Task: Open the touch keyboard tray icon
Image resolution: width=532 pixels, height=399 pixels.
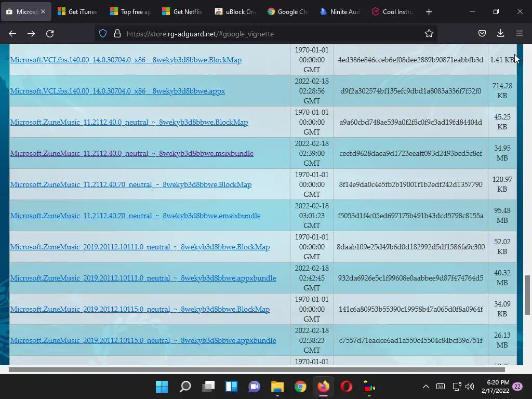Action: coord(441,387)
